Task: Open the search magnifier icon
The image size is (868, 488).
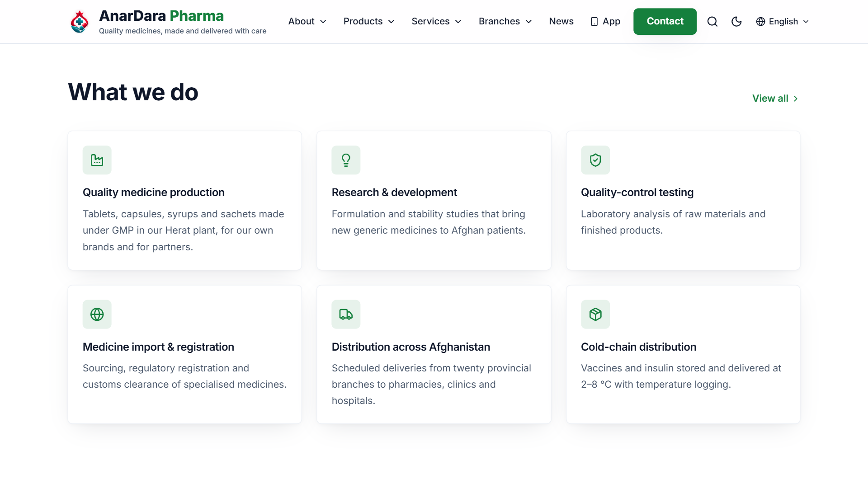Action: point(712,22)
